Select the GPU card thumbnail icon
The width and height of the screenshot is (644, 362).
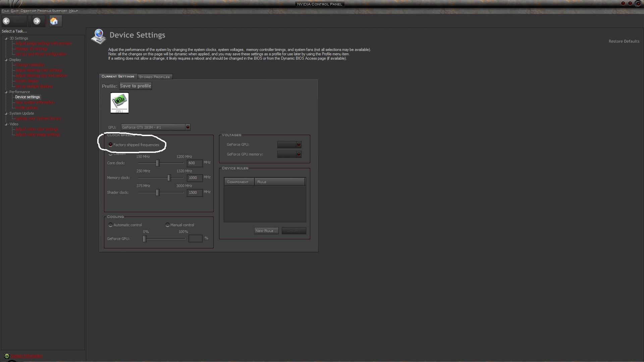click(x=119, y=103)
